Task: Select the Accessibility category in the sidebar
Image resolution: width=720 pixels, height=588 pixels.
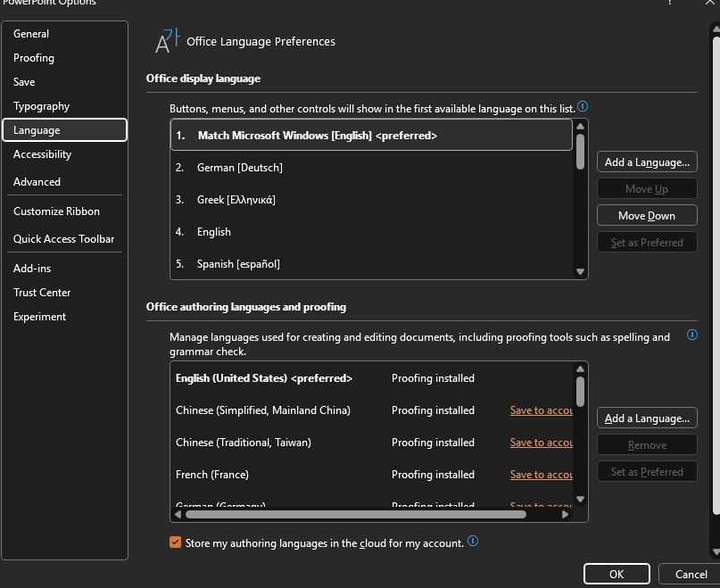Action: click(x=46, y=153)
